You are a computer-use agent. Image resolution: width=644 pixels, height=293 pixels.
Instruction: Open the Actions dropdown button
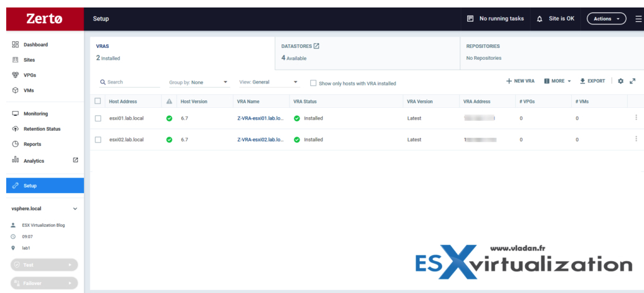tap(606, 19)
